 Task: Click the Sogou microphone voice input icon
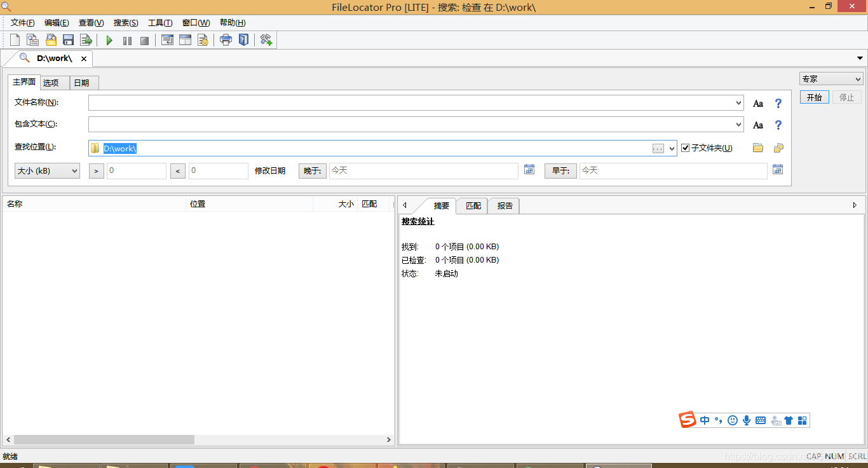pos(747,420)
